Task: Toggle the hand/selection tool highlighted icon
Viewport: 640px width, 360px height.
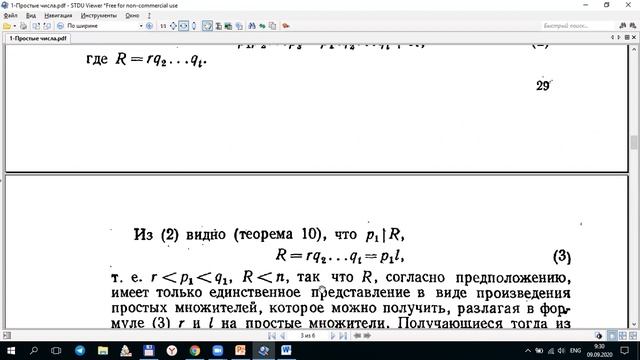Action: point(207,26)
